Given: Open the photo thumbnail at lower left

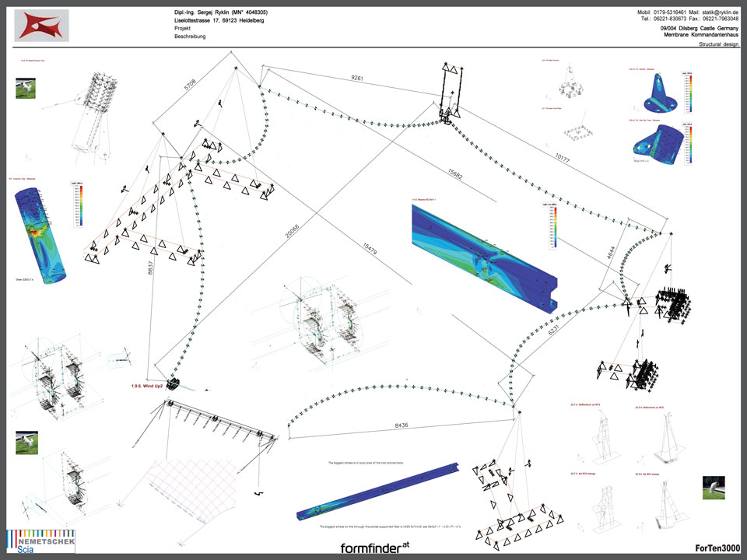Looking at the screenshot, I should point(26,444).
